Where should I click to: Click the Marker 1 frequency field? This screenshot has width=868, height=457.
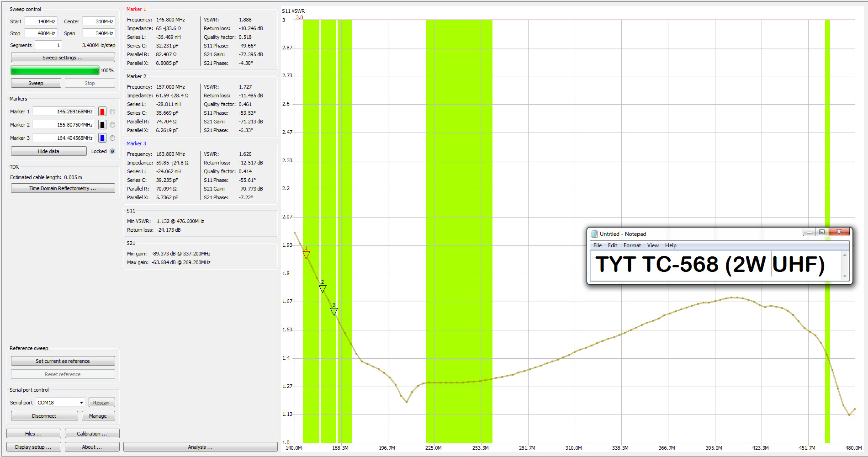tap(64, 112)
